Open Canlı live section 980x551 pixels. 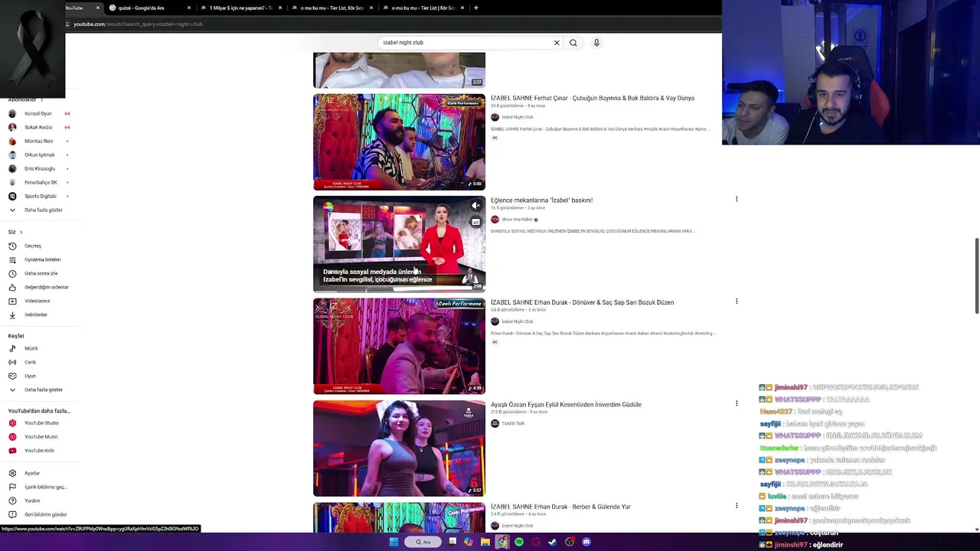30,362
